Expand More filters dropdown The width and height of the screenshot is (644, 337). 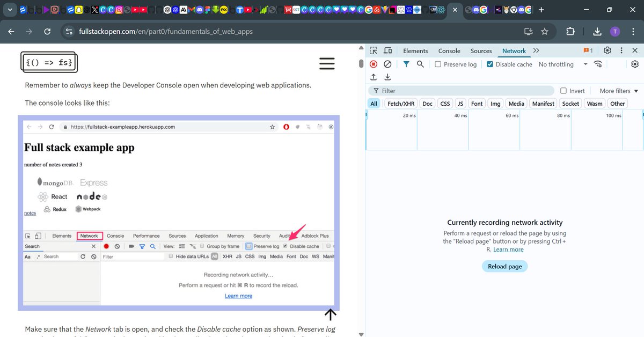[x=619, y=91]
